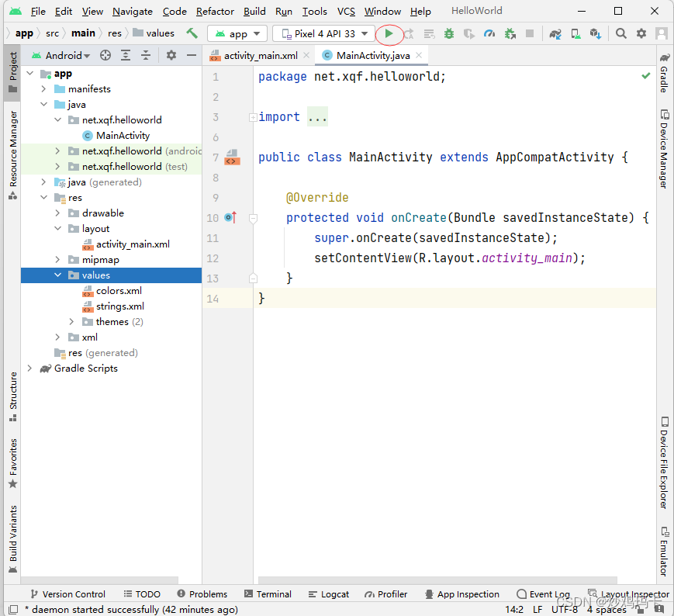Viewport: 674px width, 616px height.
Task: Click the Collapse All icon in Project panel
Action: (146, 55)
